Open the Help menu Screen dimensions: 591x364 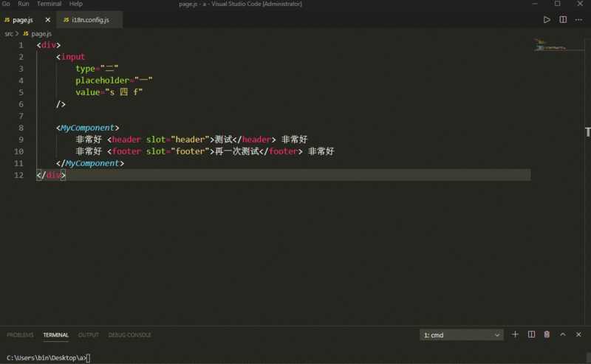75,4
